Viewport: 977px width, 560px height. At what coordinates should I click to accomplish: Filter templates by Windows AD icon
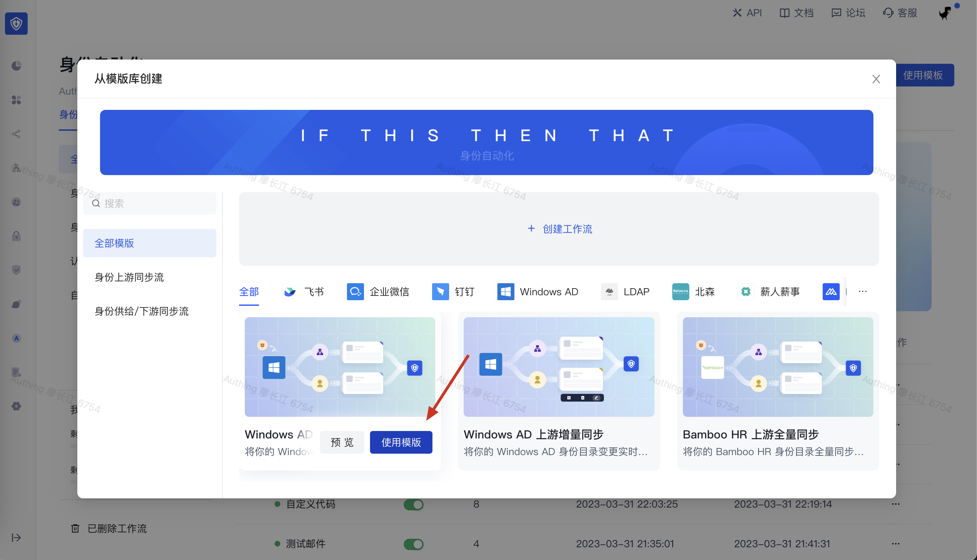tap(505, 292)
